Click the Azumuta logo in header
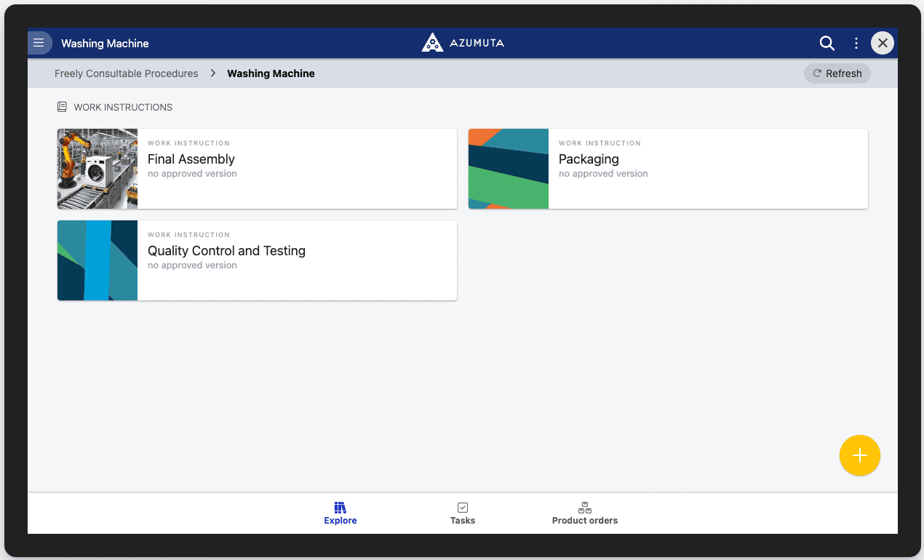Image resolution: width=924 pixels, height=560 pixels. click(463, 44)
